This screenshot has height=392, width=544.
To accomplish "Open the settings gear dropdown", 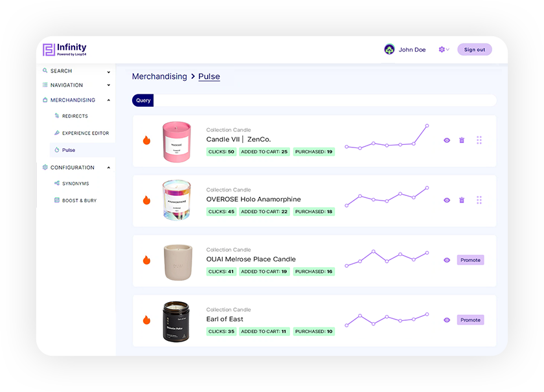I will point(444,50).
